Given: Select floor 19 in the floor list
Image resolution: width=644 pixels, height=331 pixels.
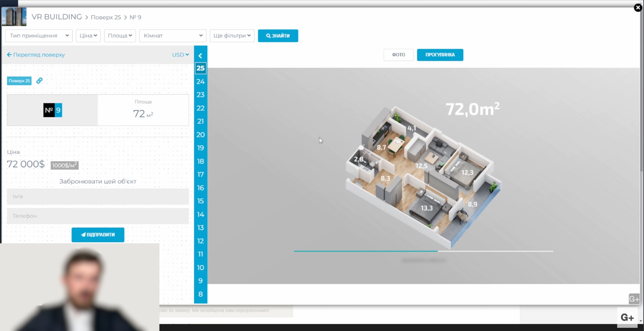Looking at the screenshot, I should click(x=200, y=148).
